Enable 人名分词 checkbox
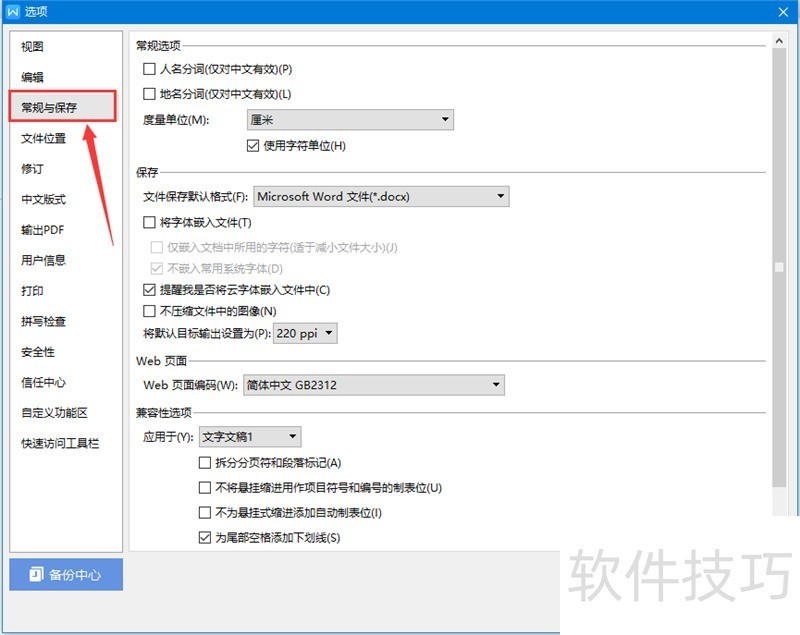 coord(149,69)
